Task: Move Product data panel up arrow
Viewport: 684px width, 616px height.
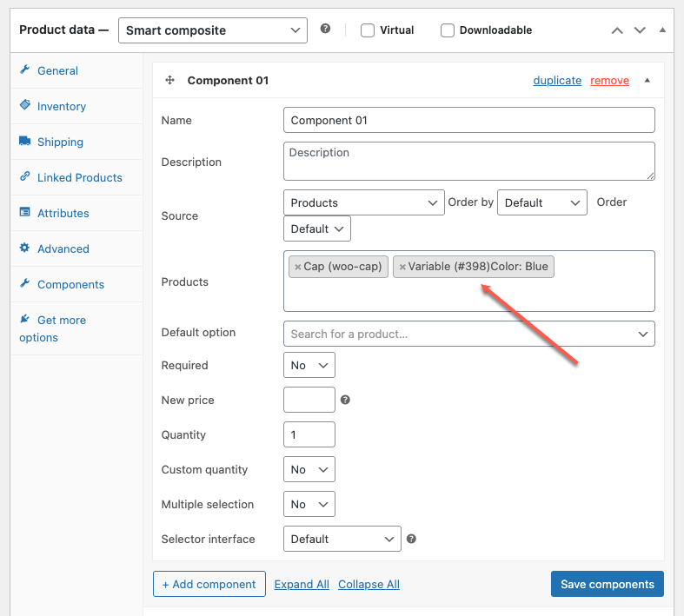Action: 617,30
